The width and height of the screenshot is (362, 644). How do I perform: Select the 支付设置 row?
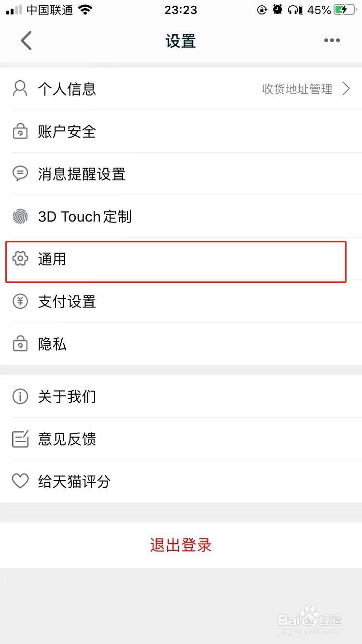(181, 301)
